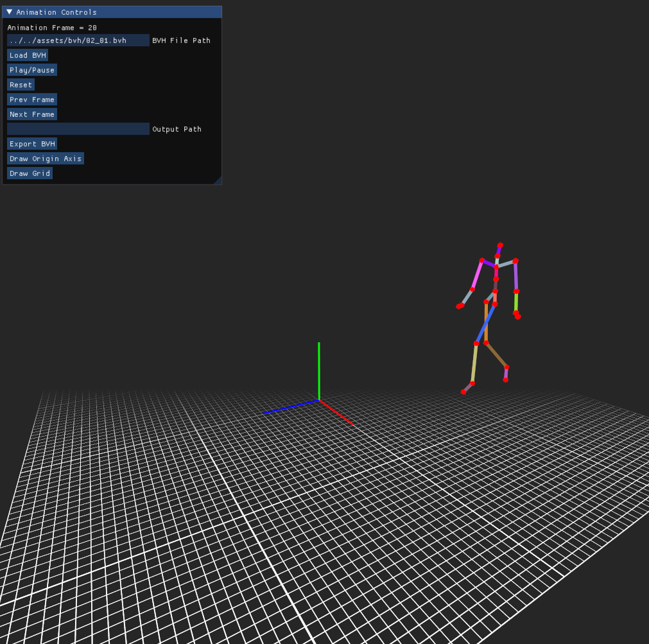Go to the previous frame

coord(32,100)
